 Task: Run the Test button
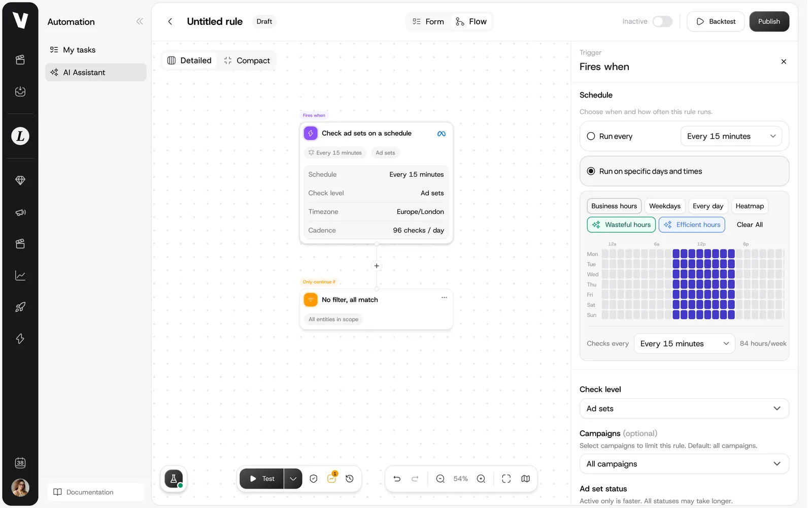262,479
